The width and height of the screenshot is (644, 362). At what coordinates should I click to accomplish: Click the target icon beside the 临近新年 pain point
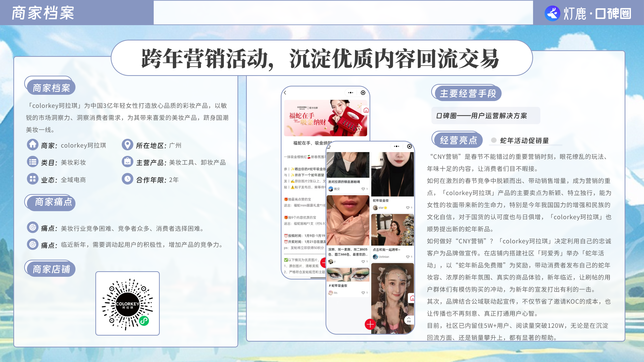(x=33, y=244)
